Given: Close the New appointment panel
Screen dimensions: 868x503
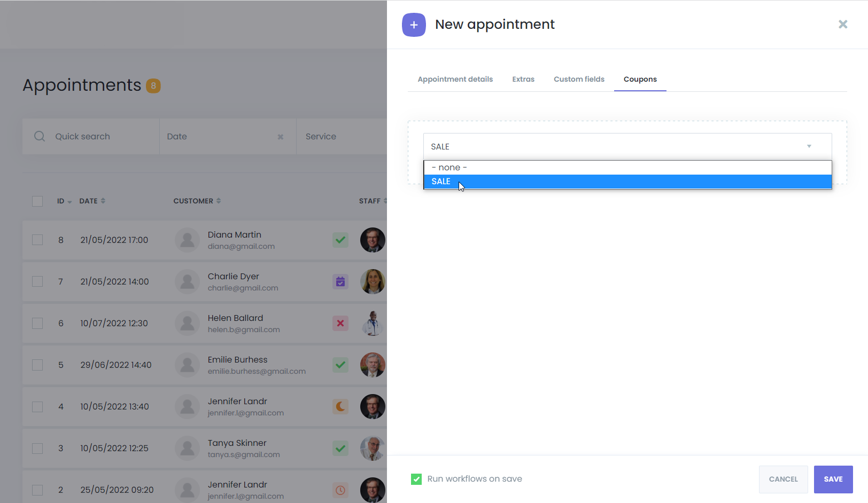Looking at the screenshot, I should pos(843,24).
